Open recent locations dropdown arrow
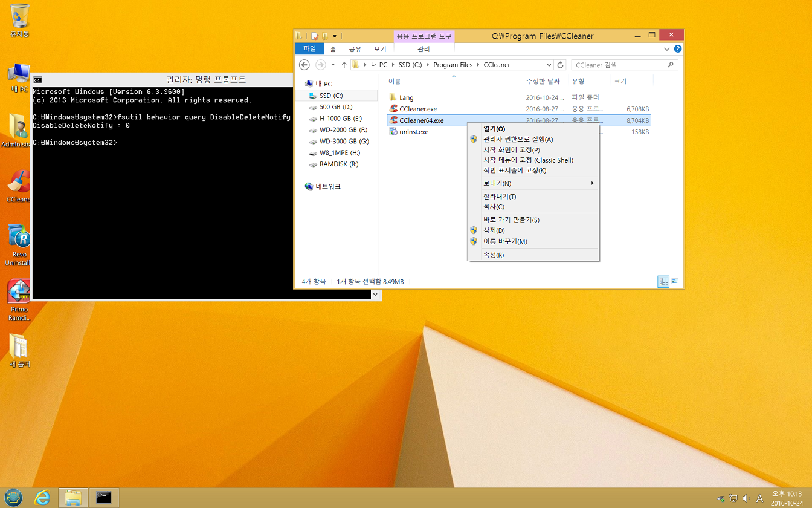This screenshot has width=812, height=508. (x=332, y=65)
